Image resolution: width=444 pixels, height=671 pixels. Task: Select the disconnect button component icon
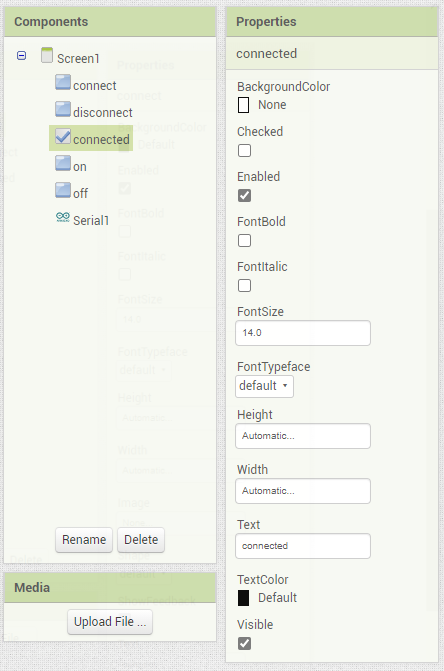pyautogui.click(x=63, y=109)
